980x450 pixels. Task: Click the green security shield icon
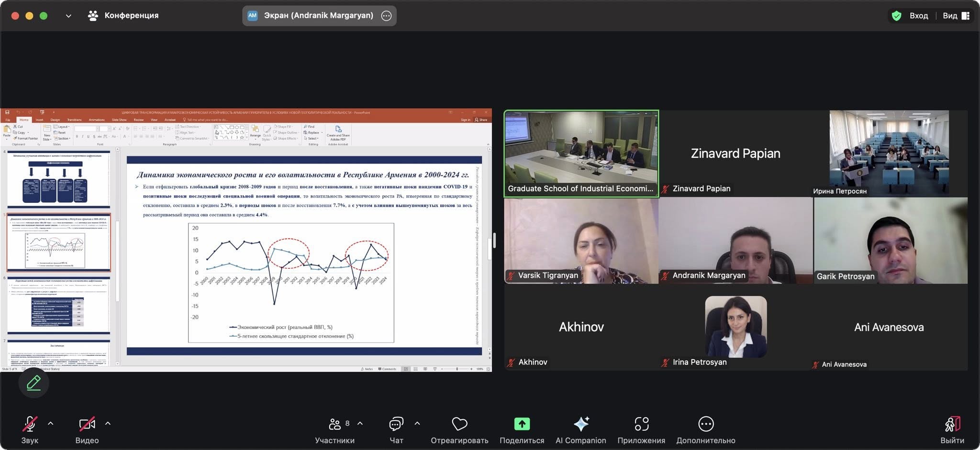pos(897,16)
